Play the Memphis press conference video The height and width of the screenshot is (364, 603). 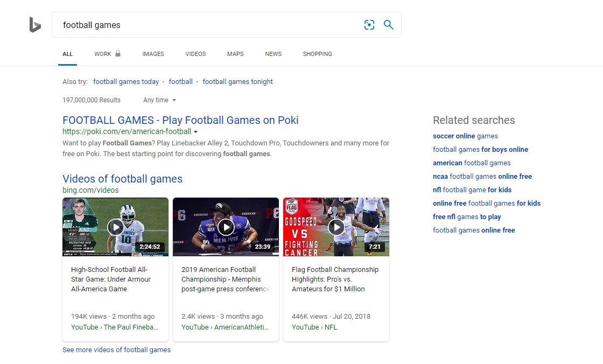tap(226, 227)
